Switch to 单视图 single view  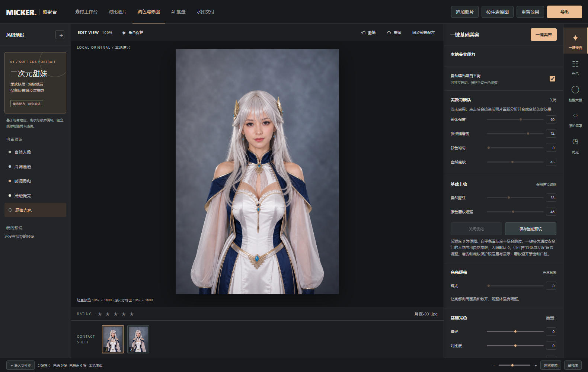[x=573, y=365]
